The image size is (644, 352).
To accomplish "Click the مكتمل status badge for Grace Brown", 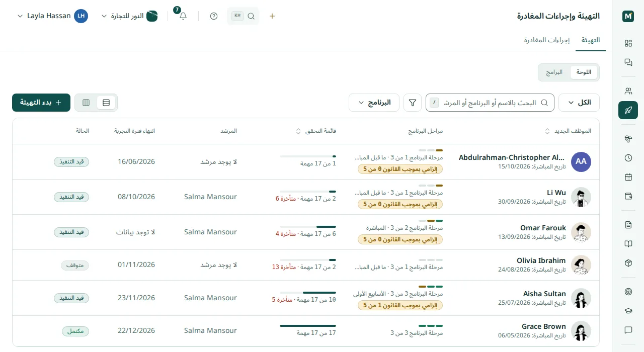I will 75,331.
